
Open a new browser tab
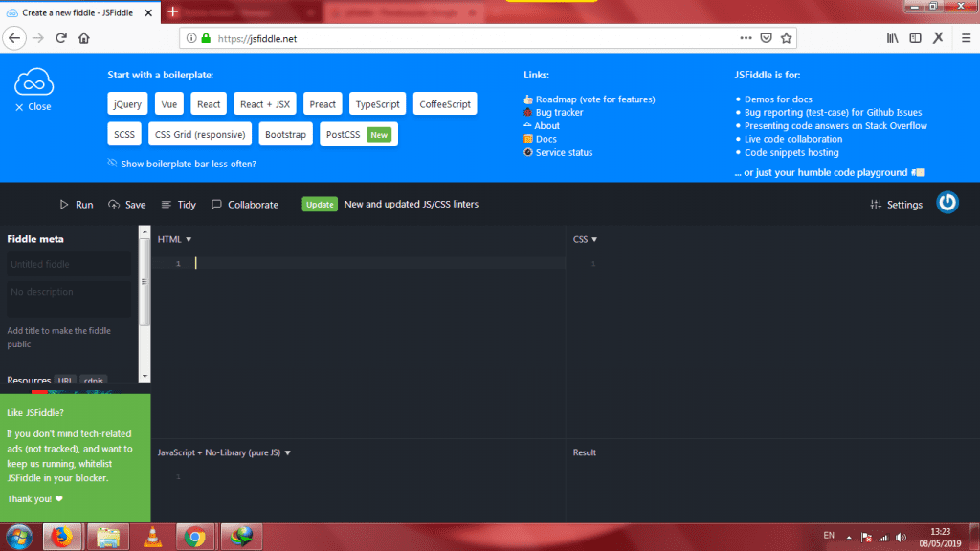tap(173, 11)
